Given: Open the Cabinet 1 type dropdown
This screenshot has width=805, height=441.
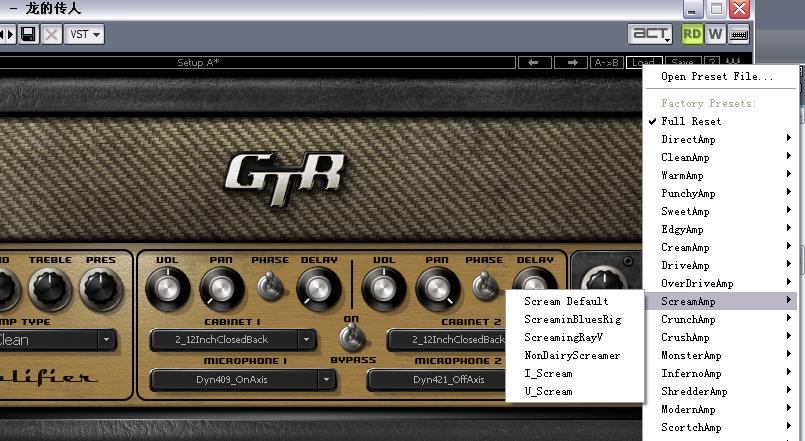Looking at the screenshot, I should click(x=232, y=340).
